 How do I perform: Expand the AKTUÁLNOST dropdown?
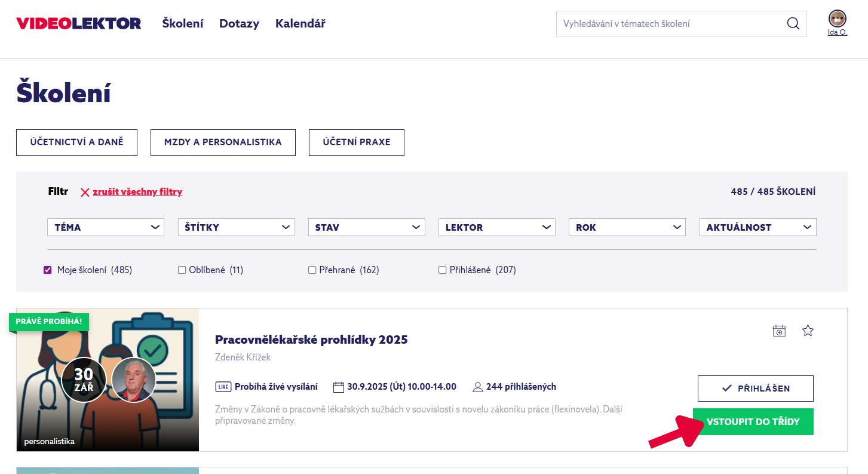(757, 227)
